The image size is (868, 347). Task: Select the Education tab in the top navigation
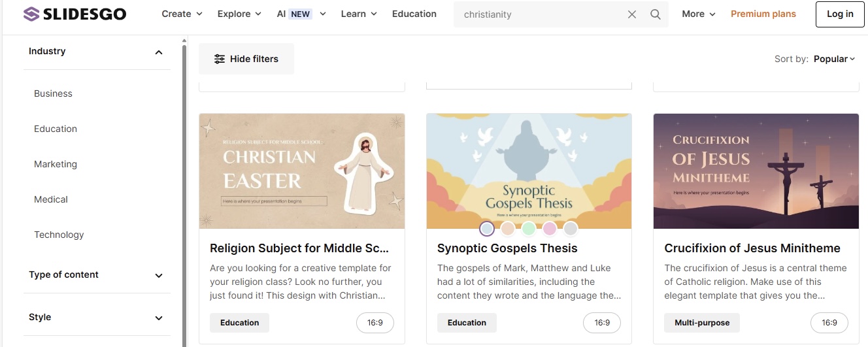click(x=414, y=14)
